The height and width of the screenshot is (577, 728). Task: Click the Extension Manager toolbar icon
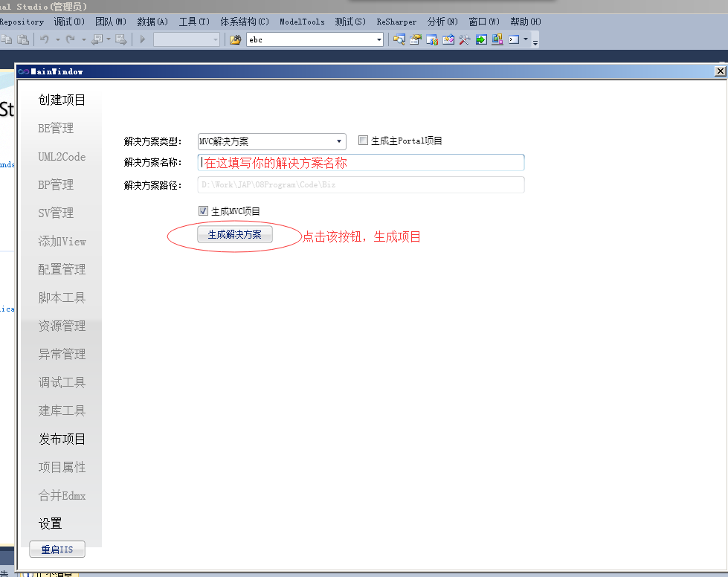(497, 39)
